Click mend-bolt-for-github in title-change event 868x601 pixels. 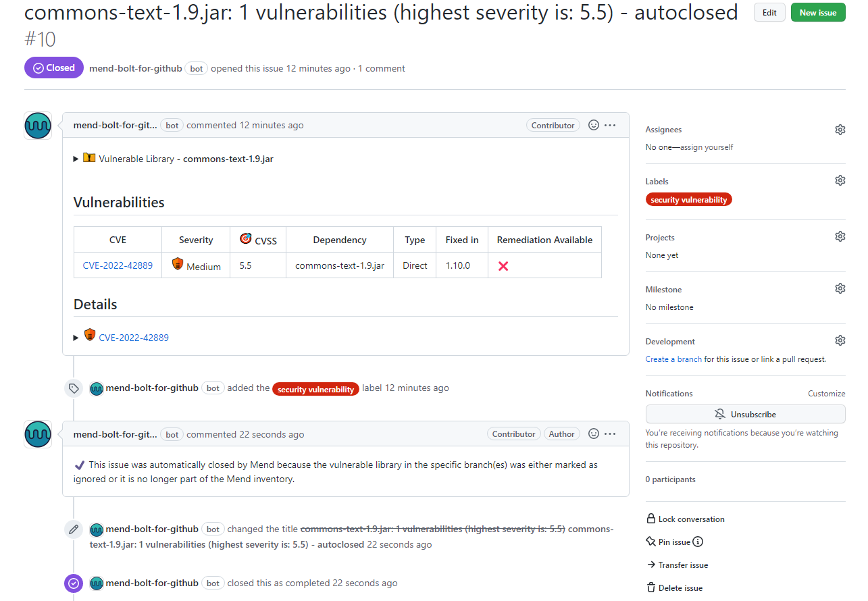coord(152,529)
